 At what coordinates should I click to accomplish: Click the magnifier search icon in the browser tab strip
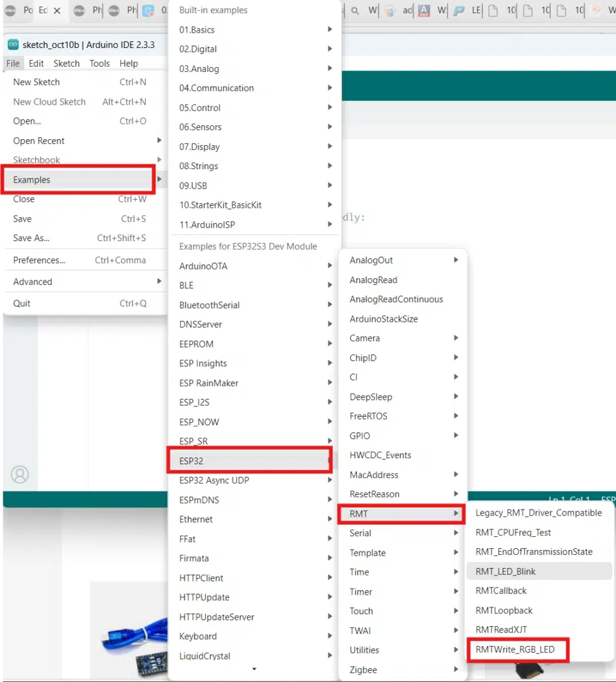click(x=355, y=11)
